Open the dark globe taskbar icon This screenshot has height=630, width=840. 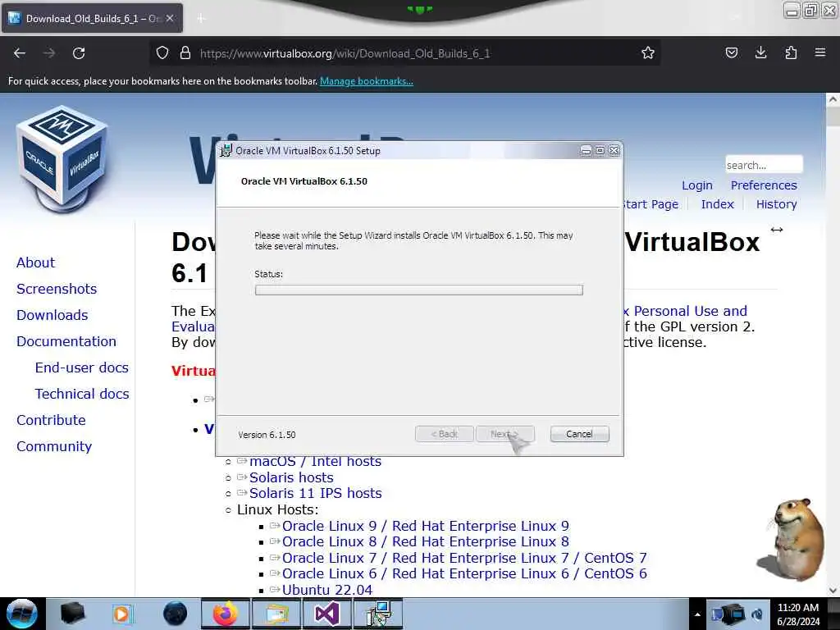[175, 614]
